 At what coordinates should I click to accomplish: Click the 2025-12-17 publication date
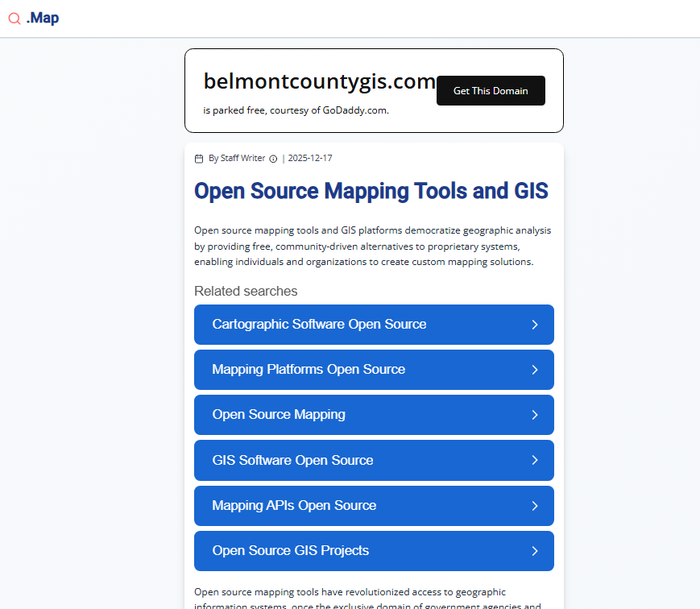(x=310, y=159)
